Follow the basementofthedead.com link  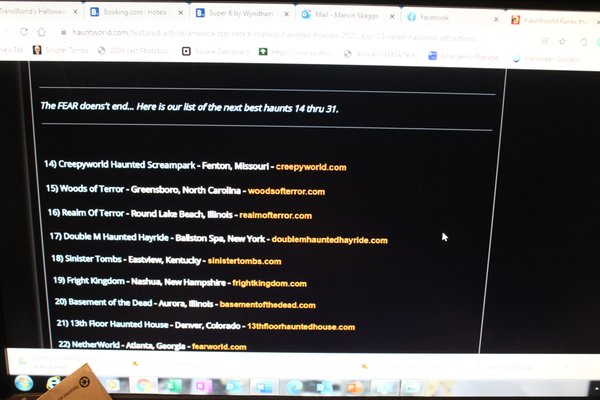(267, 305)
